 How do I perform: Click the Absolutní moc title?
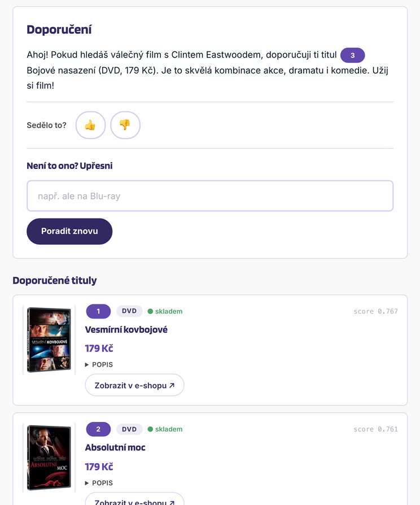115,447
